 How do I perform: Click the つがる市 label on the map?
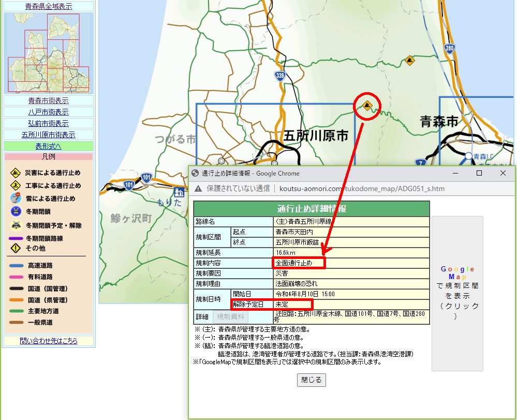pos(175,139)
